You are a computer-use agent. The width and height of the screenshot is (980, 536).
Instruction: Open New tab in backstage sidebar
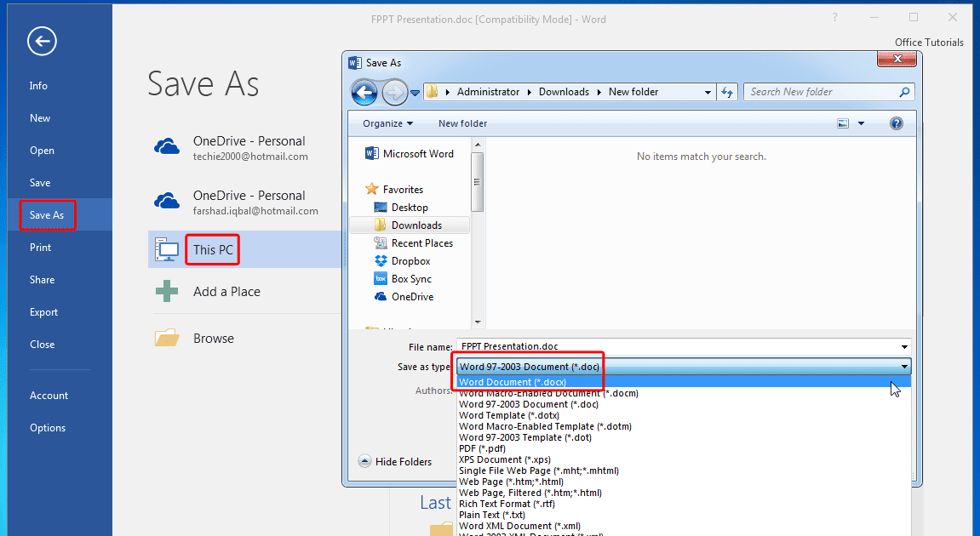tap(60, 118)
